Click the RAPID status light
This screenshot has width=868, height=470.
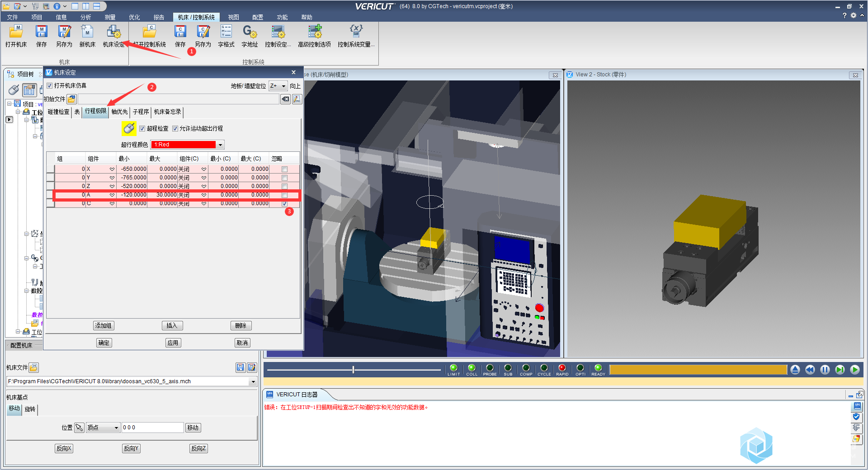coord(562,368)
